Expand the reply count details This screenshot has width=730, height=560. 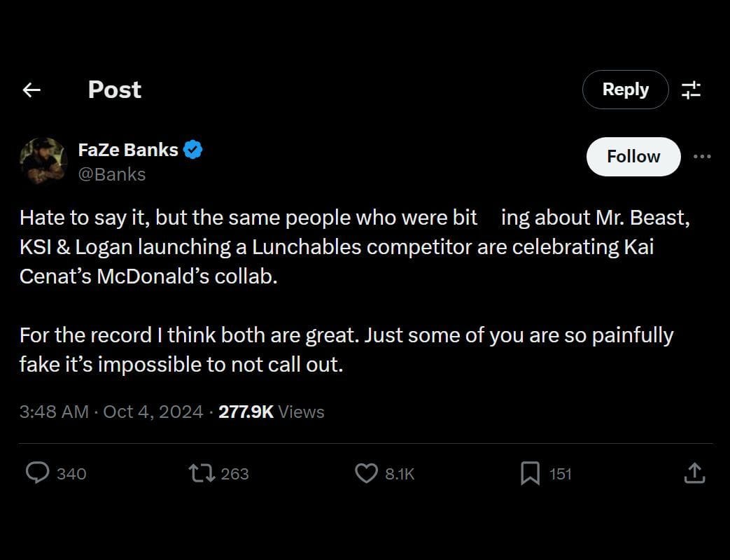click(x=72, y=473)
